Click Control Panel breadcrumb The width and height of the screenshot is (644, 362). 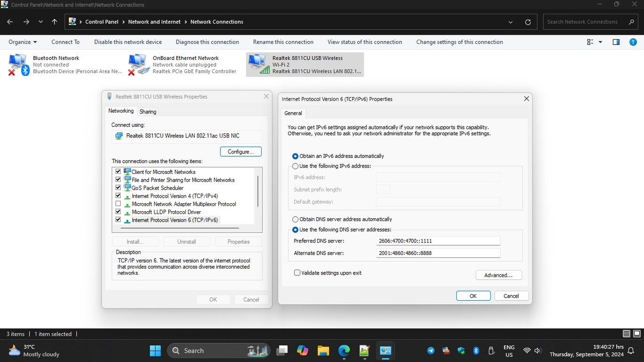[x=102, y=22]
